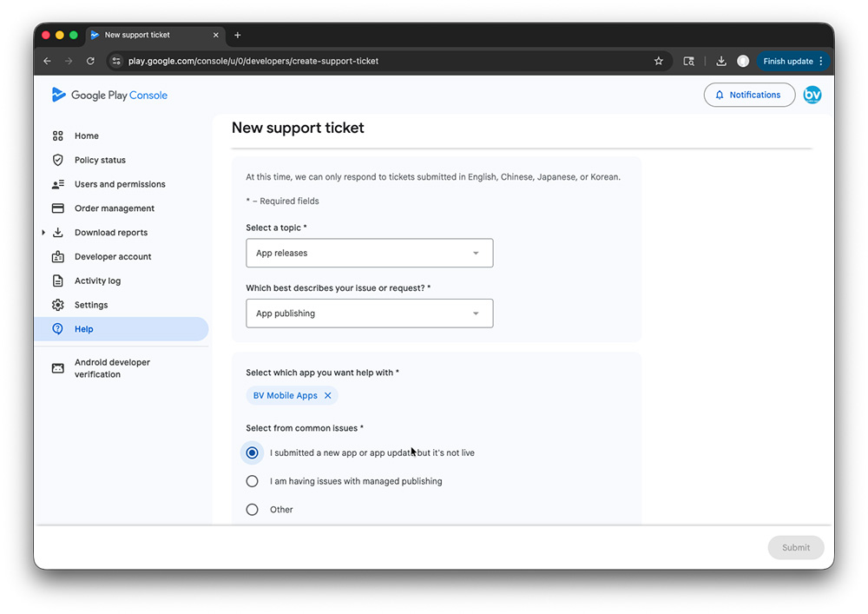Bookmark this page with the star icon
The height and width of the screenshot is (614, 868).
coord(658,61)
